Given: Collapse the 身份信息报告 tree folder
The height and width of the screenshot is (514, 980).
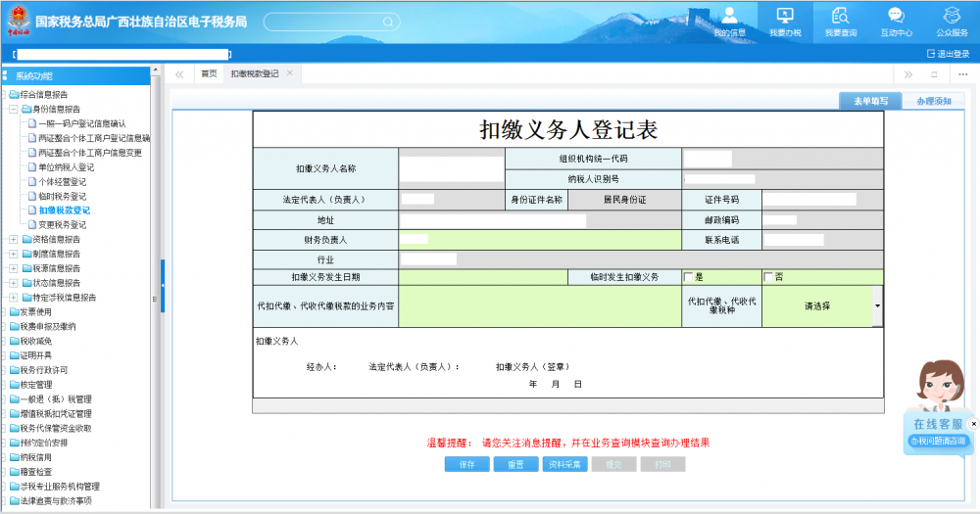Looking at the screenshot, I should (x=13, y=110).
